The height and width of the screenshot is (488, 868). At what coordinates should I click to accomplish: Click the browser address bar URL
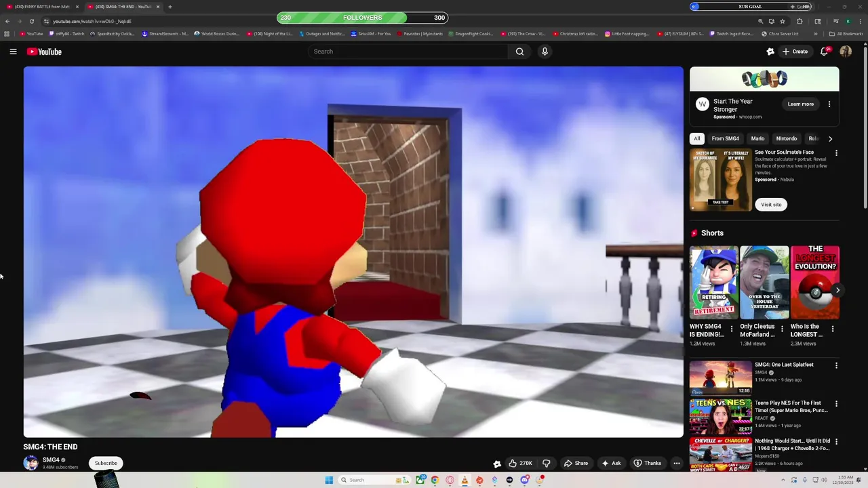coord(92,21)
